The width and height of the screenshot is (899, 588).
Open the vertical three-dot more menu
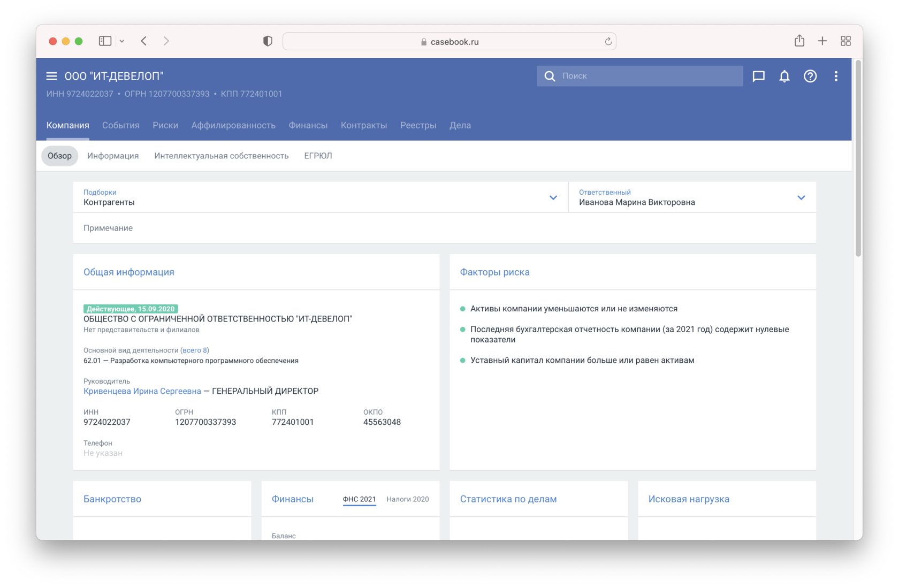pyautogui.click(x=836, y=76)
